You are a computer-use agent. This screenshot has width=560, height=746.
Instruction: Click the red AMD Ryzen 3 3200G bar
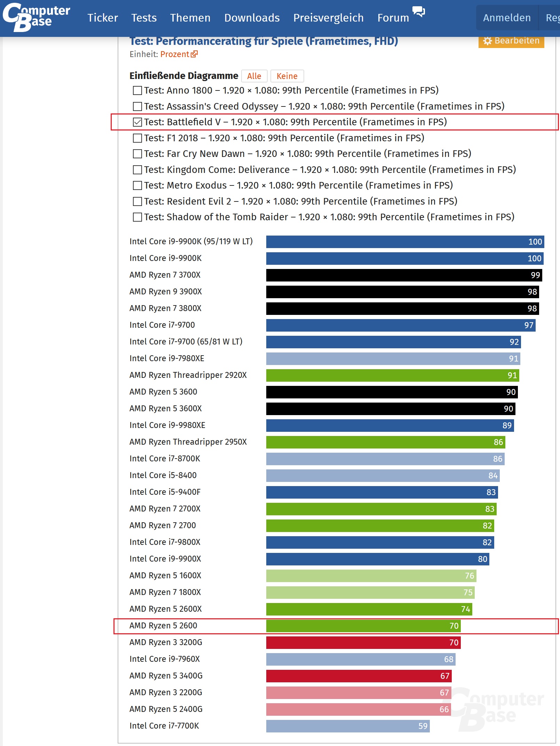(x=363, y=643)
